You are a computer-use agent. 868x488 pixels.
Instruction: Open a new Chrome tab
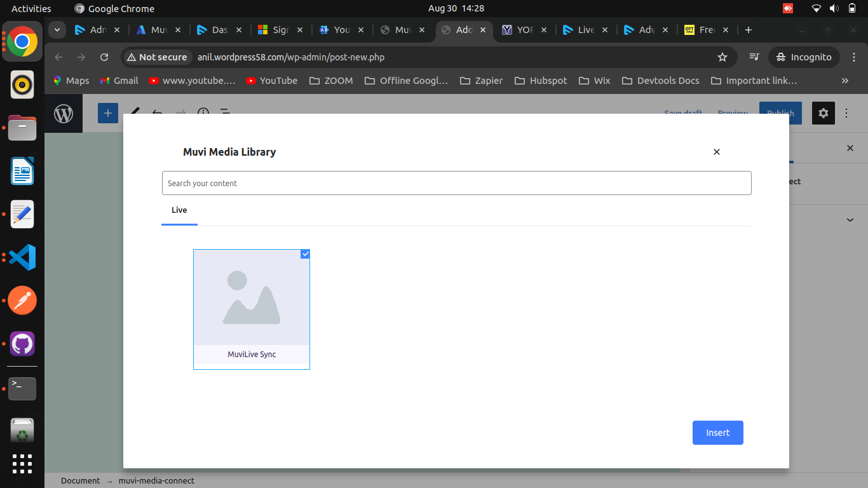(749, 30)
